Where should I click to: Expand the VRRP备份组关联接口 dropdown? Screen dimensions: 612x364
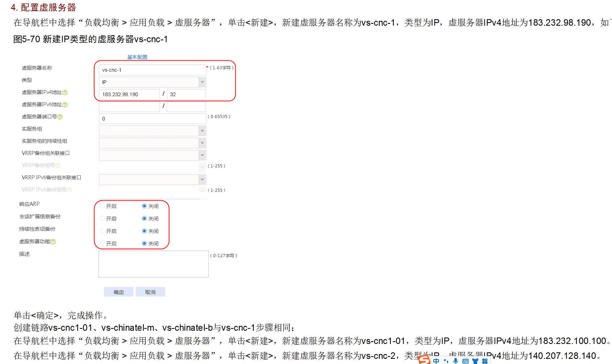(x=202, y=155)
